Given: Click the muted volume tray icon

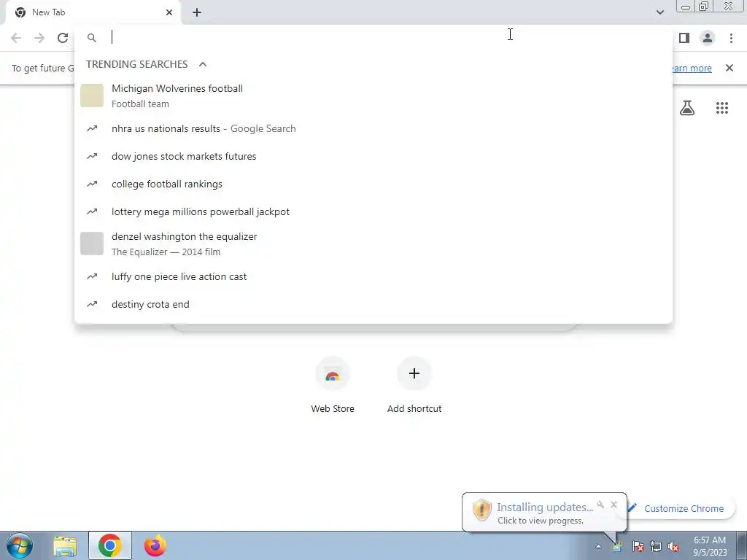Looking at the screenshot, I should pyautogui.click(x=673, y=546).
